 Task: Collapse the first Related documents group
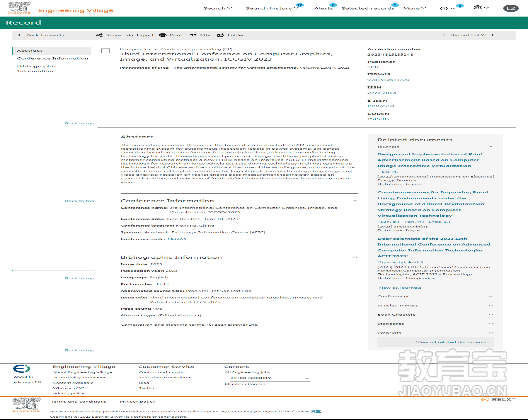[x=491, y=147]
